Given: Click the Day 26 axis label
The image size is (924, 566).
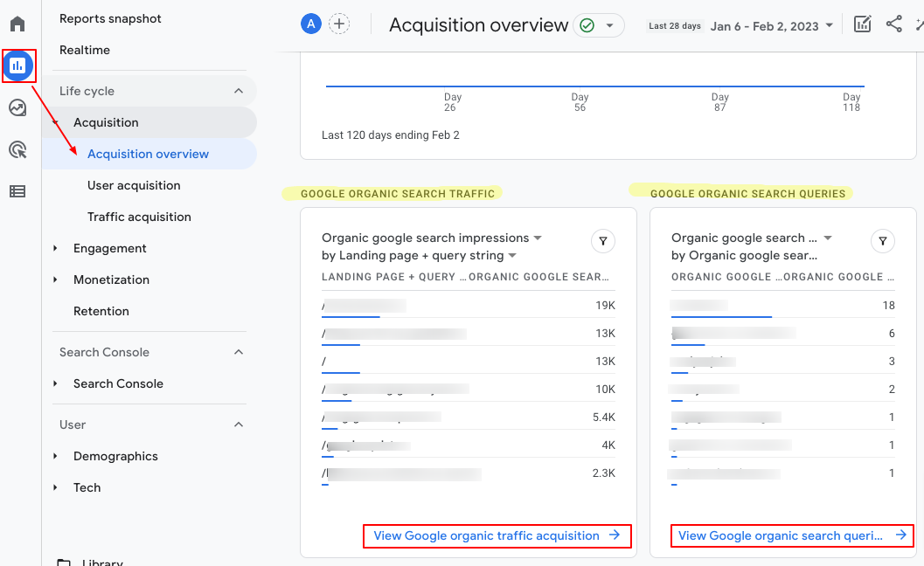Looking at the screenshot, I should click(x=452, y=102).
